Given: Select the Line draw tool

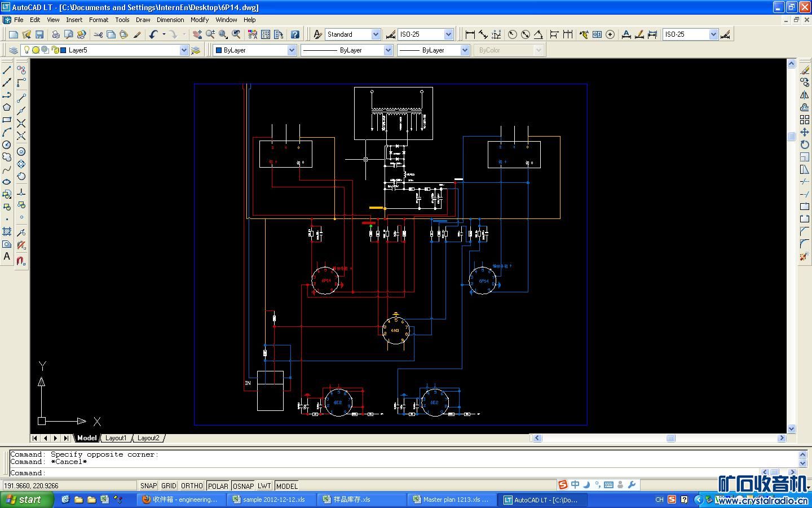Looking at the screenshot, I should click(7, 70).
